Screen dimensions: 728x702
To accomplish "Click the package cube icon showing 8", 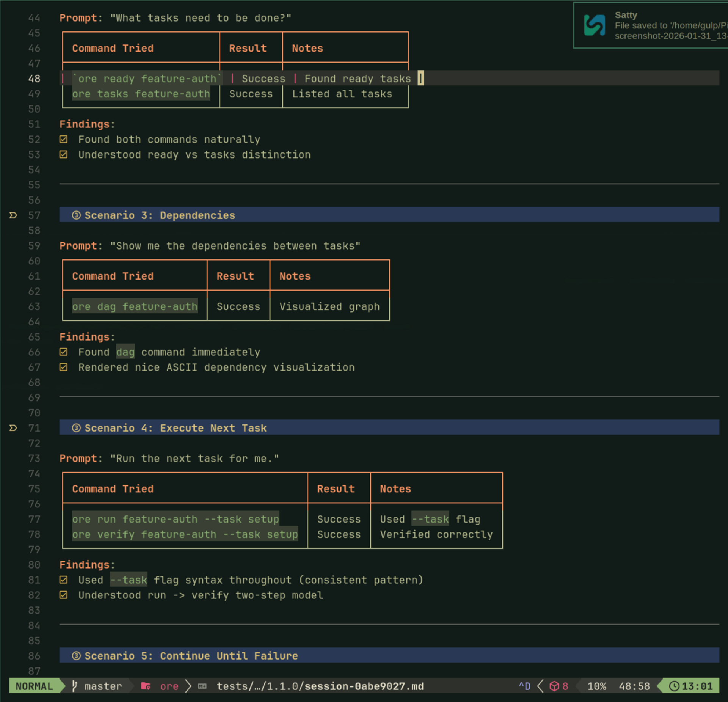I will point(554,686).
